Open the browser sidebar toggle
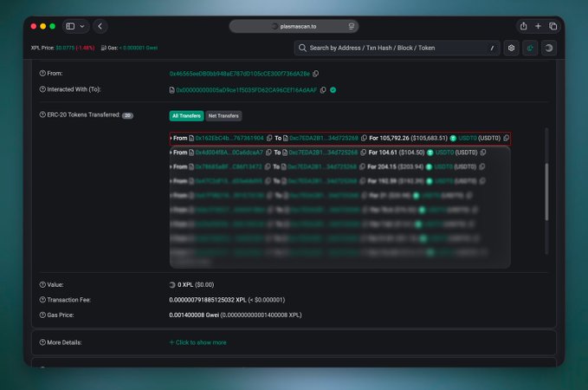This screenshot has width=588, height=390. tap(70, 26)
